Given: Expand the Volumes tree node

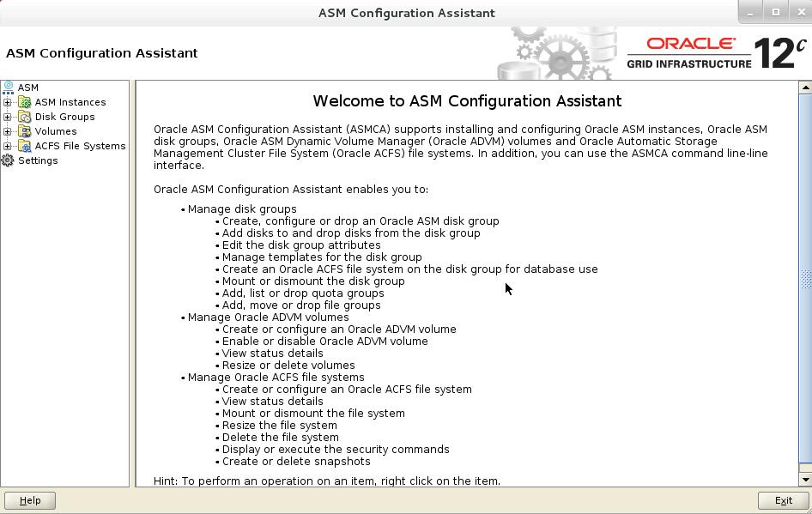Looking at the screenshot, I should (x=7, y=131).
